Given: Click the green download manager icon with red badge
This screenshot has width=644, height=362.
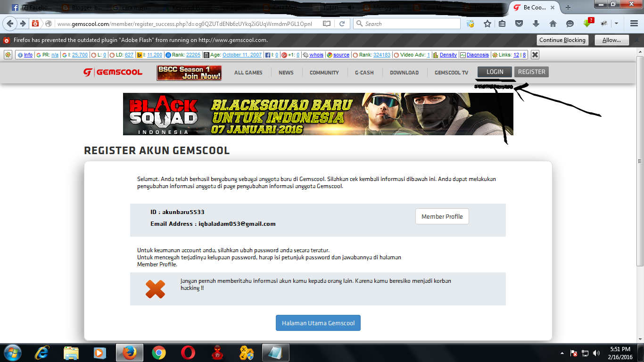Looking at the screenshot, I should tap(588, 23).
